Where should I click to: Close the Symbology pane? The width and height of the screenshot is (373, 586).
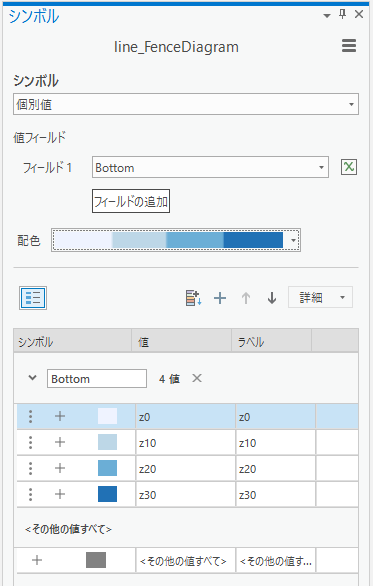(x=359, y=14)
